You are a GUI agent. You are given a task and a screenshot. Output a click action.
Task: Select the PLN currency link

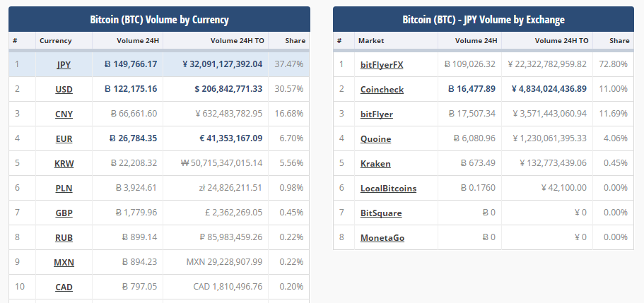[x=64, y=189]
